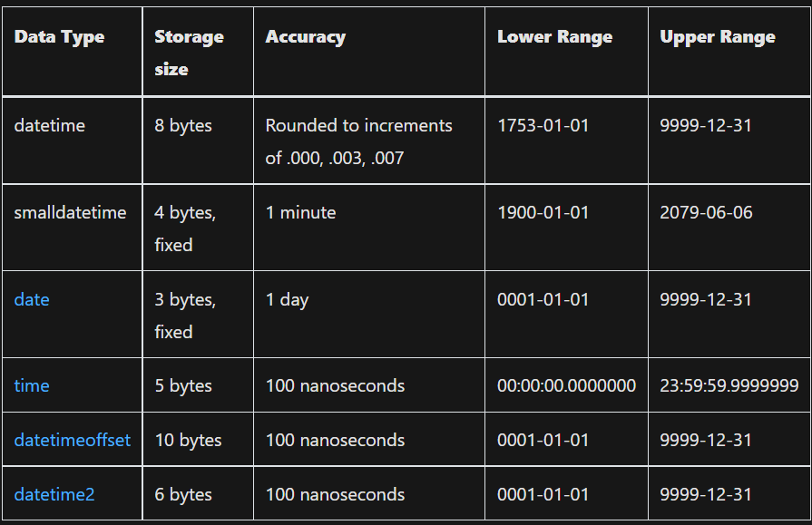Select the Accuracy column header
The image size is (812, 525).
pyautogui.click(x=306, y=37)
